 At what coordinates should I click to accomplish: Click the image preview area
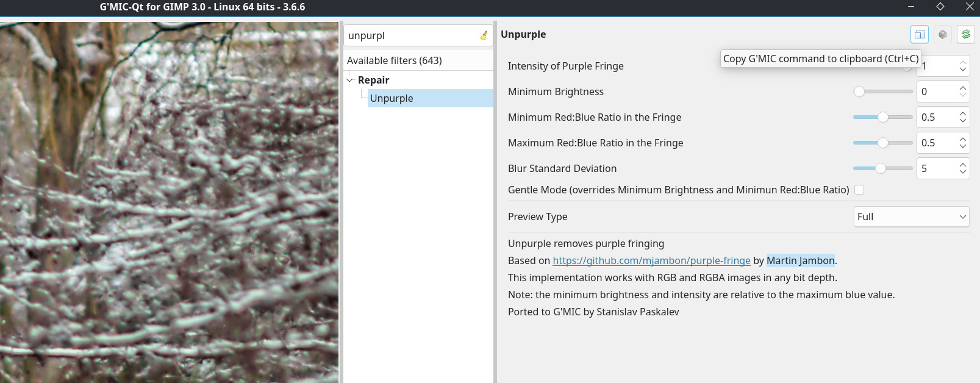tap(169, 202)
